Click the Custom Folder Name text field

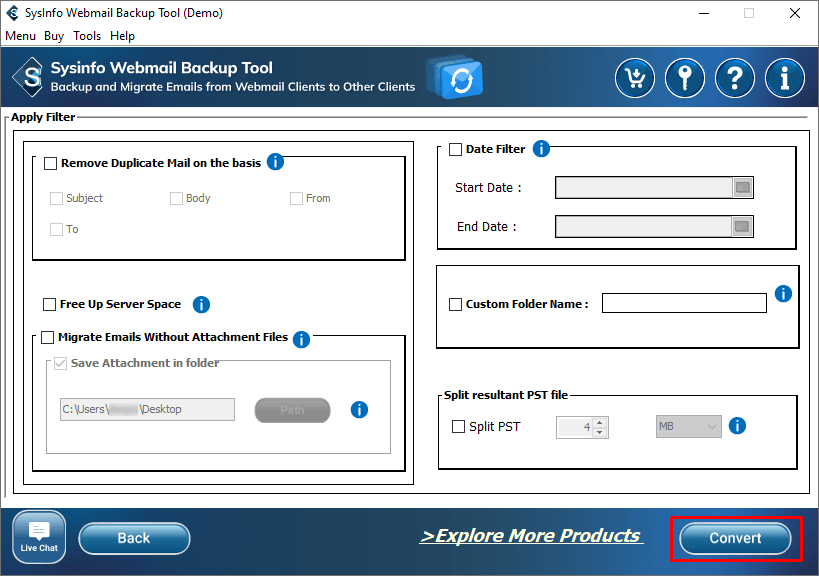pos(684,303)
